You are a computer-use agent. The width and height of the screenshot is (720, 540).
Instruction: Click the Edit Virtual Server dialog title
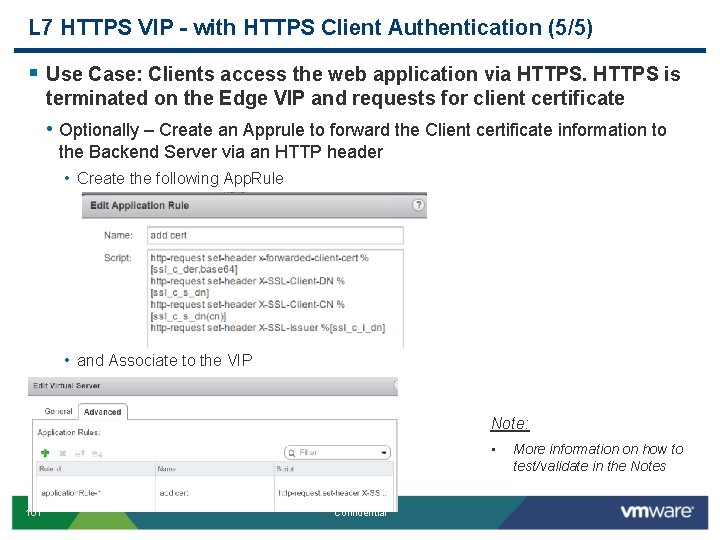click(x=67, y=386)
